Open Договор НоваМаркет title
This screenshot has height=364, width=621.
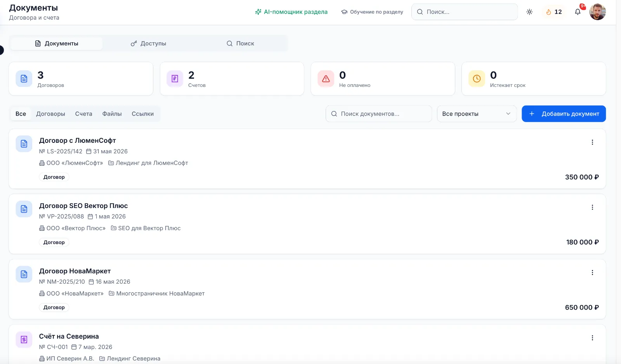tap(75, 271)
